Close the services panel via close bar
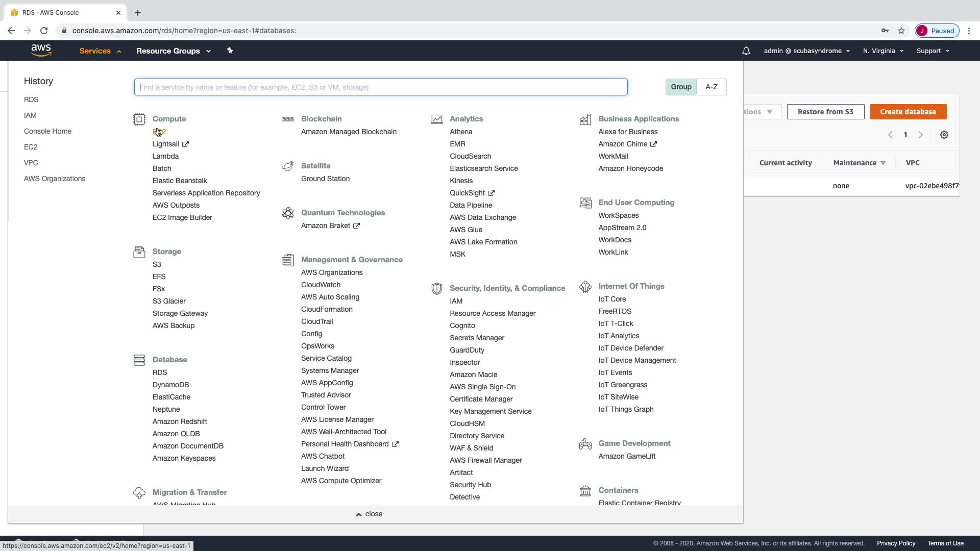This screenshot has width=980, height=551. (369, 514)
